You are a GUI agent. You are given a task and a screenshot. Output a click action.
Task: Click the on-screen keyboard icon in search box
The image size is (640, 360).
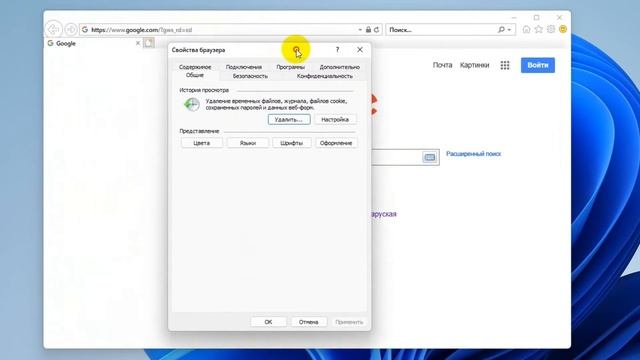(x=429, y=157)
